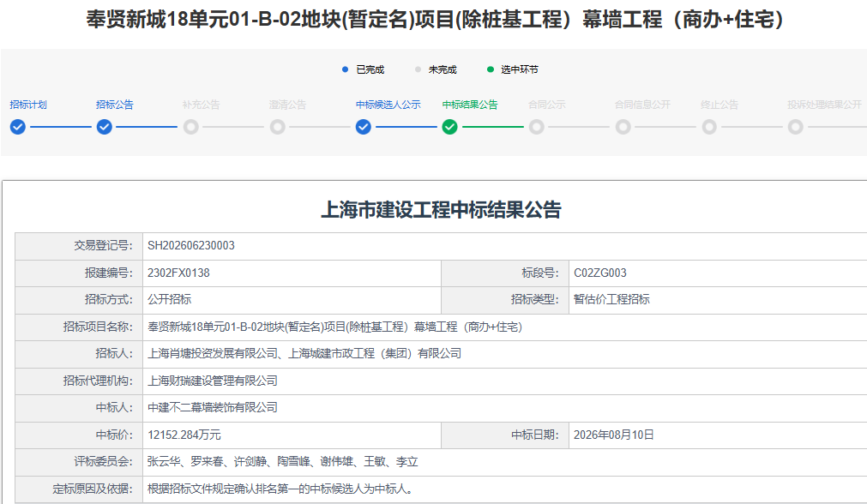Open the 合同公示 step label
Viewport: 867px width, 504px height.
click(547, 105)
